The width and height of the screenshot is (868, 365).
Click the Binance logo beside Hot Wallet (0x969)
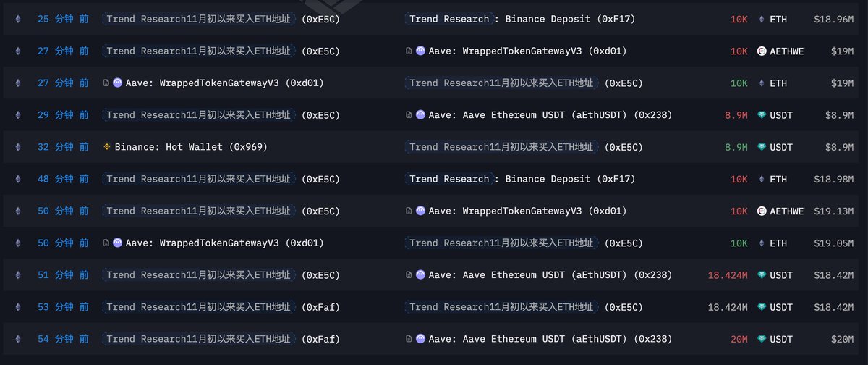(107, 147)
